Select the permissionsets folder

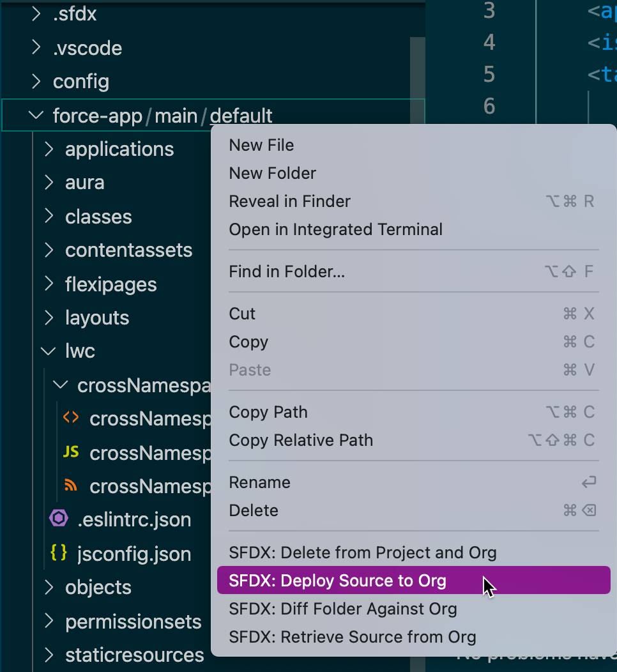click(133, 622)
